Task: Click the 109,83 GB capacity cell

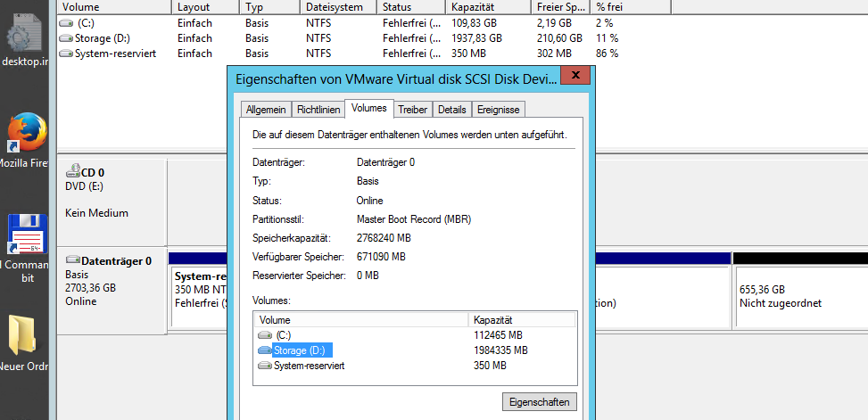Action: click(x=474, y=24)
